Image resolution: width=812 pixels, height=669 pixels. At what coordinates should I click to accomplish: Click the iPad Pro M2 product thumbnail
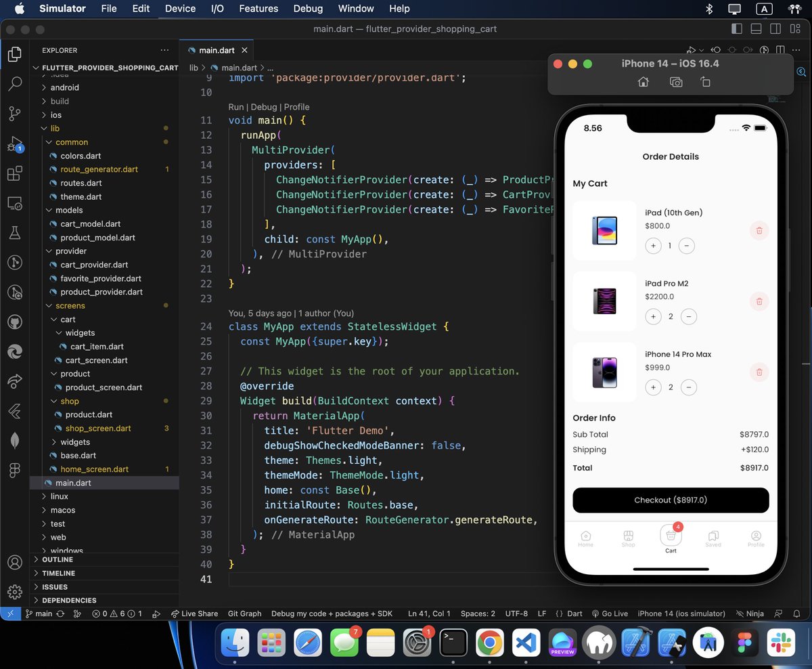[604, 301]
